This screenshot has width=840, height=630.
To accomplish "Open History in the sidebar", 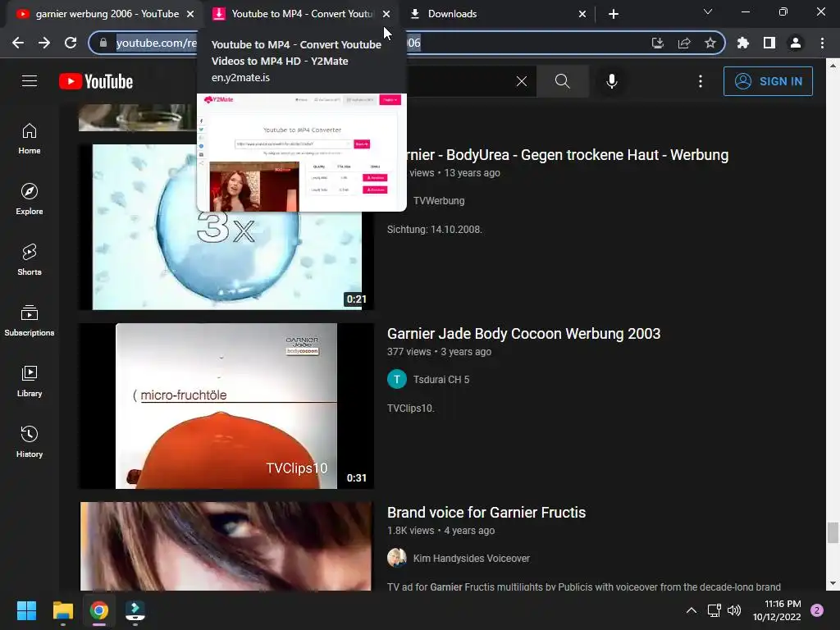I will tap(30, 442).
